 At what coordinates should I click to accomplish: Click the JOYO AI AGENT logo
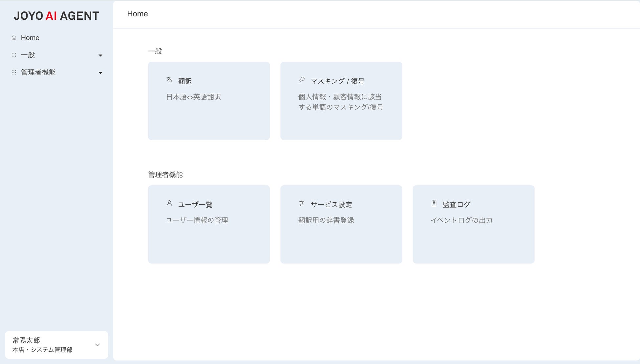tap(56, 16)
